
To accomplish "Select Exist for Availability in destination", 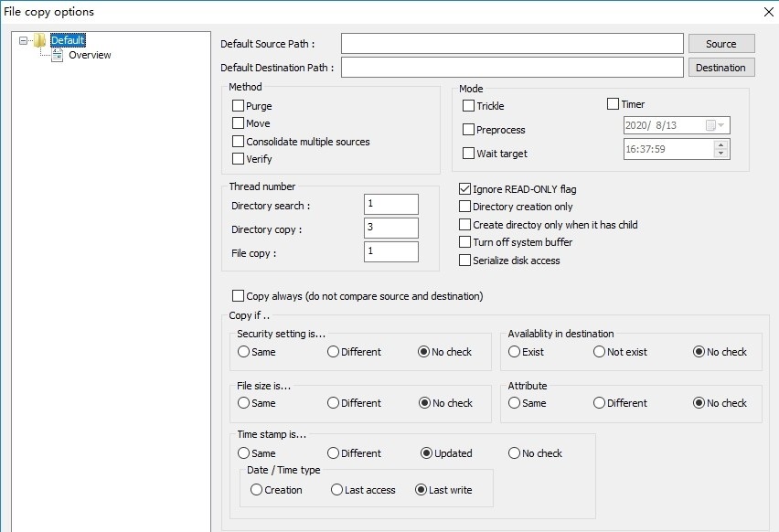I will 514,352.
